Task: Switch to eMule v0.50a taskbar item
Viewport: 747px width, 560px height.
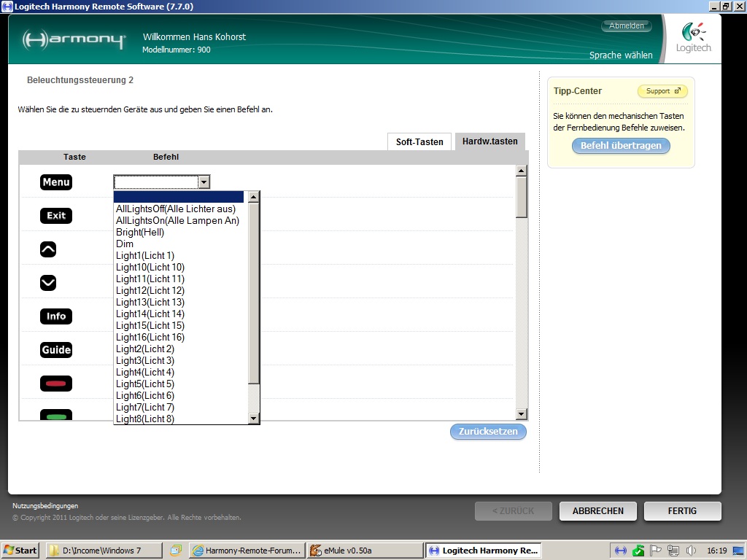Action: pyautogui.click(x=365, y=551)
